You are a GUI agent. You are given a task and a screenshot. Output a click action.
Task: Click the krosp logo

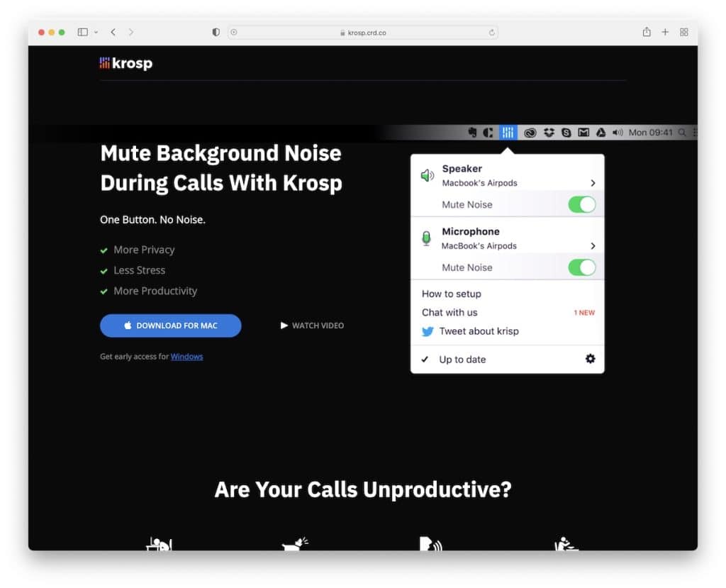[126, 63]
